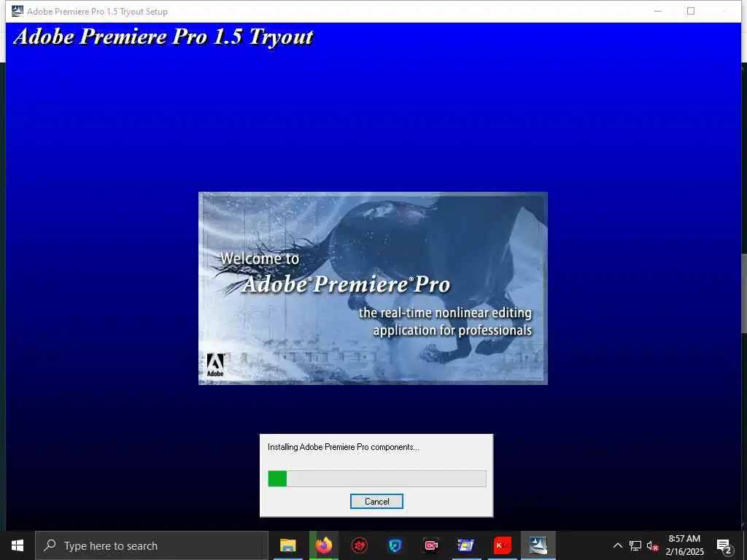Open the red camera recorder app on taskbar

(x=430, y=545)
